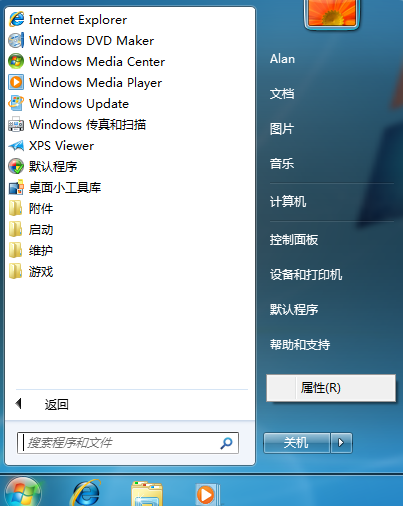Open Windows Media Center icon

(16, 61)
